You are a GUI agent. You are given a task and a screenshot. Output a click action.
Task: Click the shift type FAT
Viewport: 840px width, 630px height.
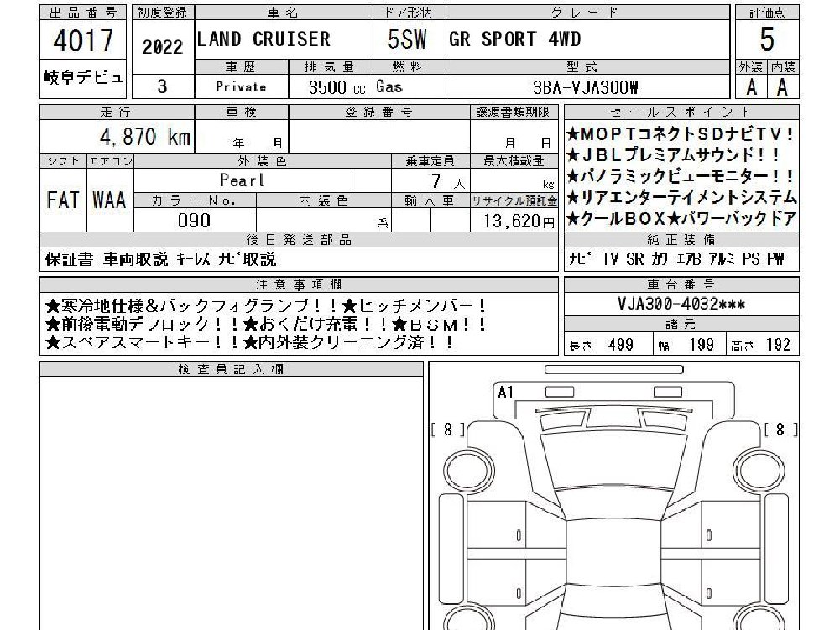[63, 200]
